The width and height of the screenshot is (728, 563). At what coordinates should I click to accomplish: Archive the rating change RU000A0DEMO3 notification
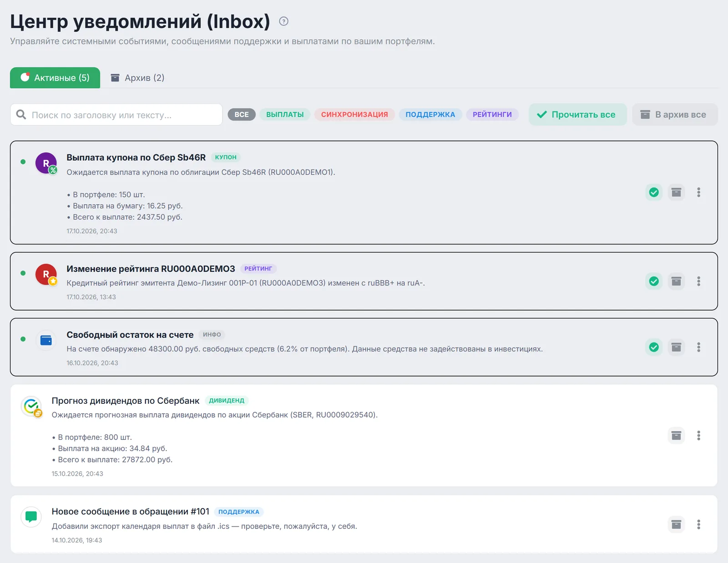click(677, 281)
